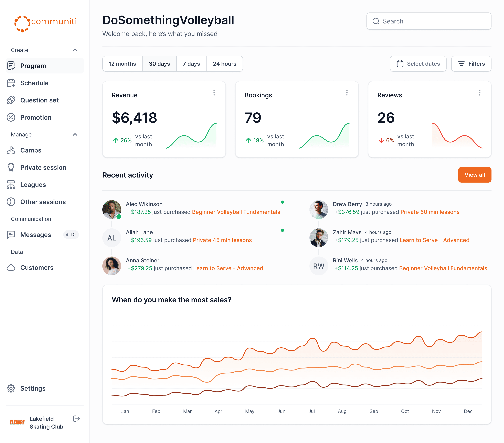Click the Leagues icon
The height and width of the screenshot is (443, 504).
pos(11,185)
